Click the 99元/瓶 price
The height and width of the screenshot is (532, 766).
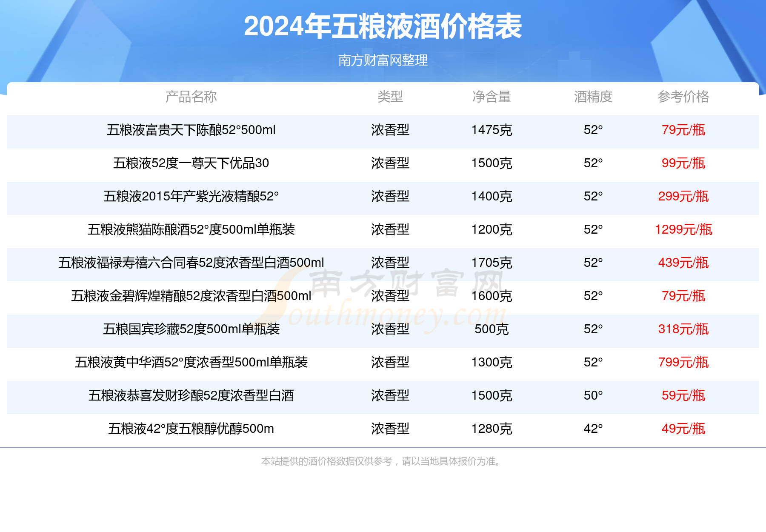pos(683,163)
